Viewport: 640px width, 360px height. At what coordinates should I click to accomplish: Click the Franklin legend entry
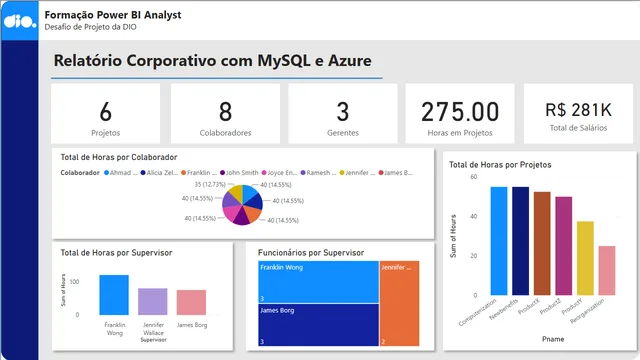(199, 173)
